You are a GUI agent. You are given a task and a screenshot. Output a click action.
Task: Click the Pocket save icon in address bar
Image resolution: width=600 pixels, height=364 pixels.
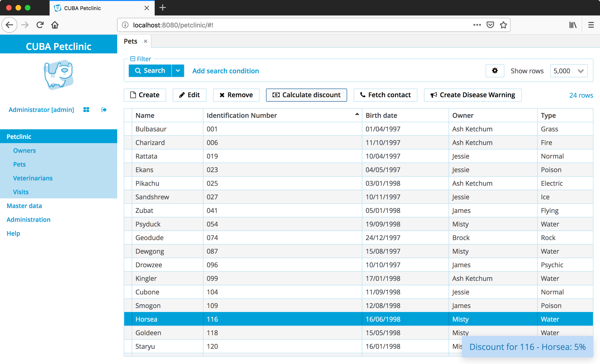tap(490, 25)
